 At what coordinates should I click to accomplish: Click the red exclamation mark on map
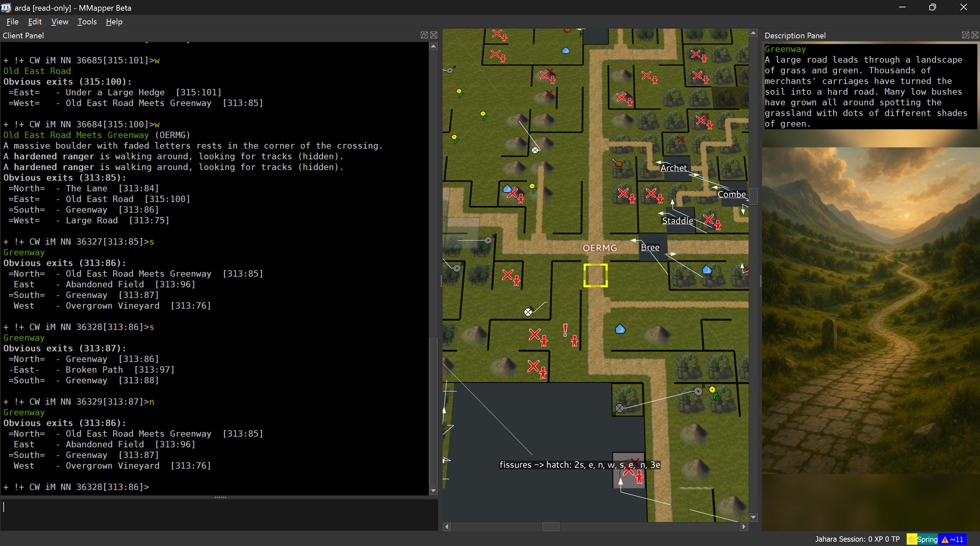(565, 330)
